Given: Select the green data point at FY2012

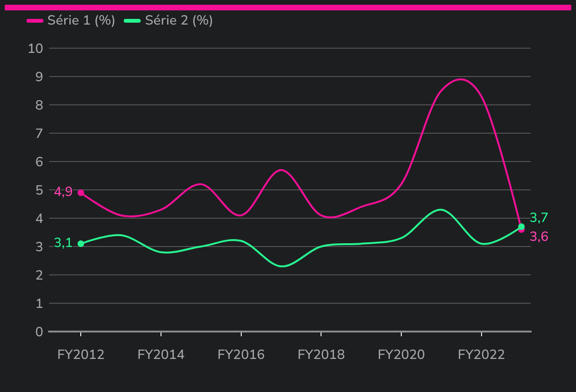Looking at the screenshot, I should coord(81,244).
